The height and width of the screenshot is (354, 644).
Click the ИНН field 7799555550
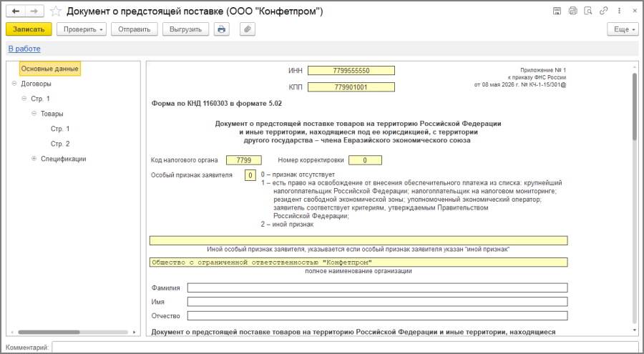pyautogui.click(x=351, y=71)
